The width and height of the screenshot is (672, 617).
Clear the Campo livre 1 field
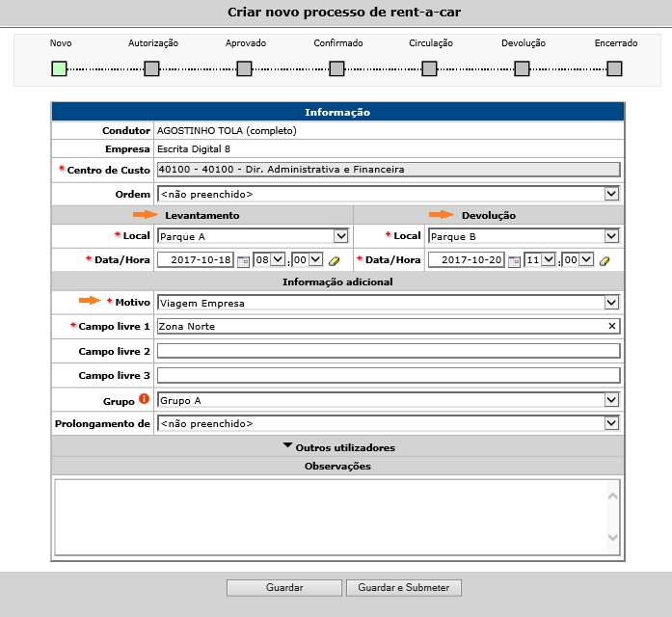point(612,326)
